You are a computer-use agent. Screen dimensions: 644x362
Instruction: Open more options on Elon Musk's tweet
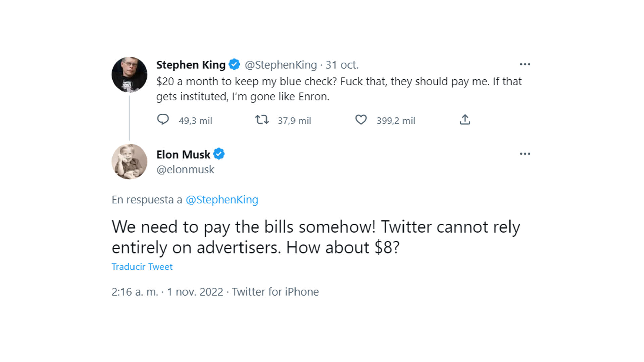click(525, 154)
